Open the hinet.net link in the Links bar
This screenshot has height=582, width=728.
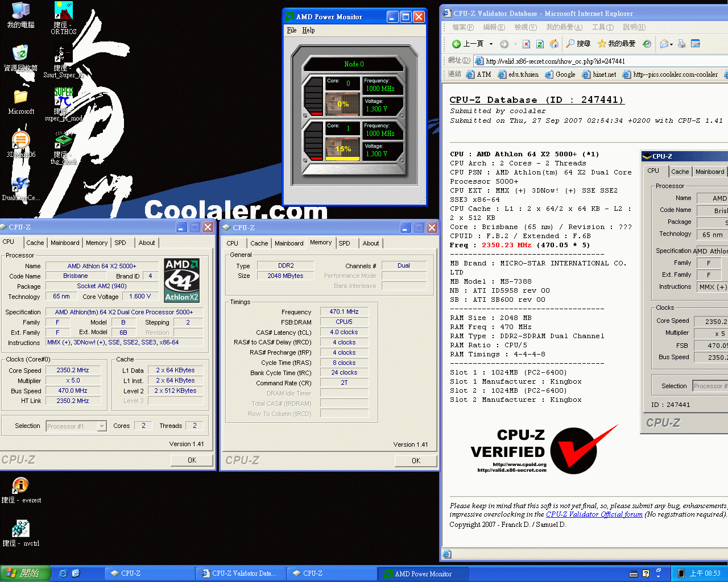click(x=599, y=74)
